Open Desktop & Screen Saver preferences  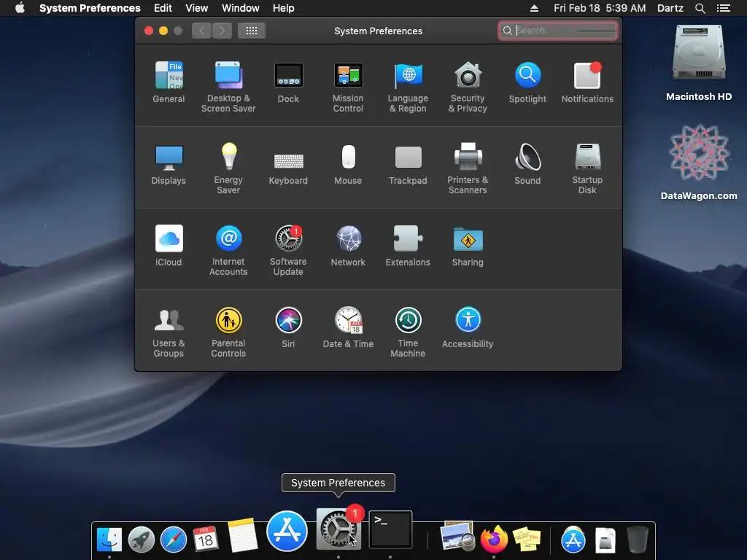point(228,87)
